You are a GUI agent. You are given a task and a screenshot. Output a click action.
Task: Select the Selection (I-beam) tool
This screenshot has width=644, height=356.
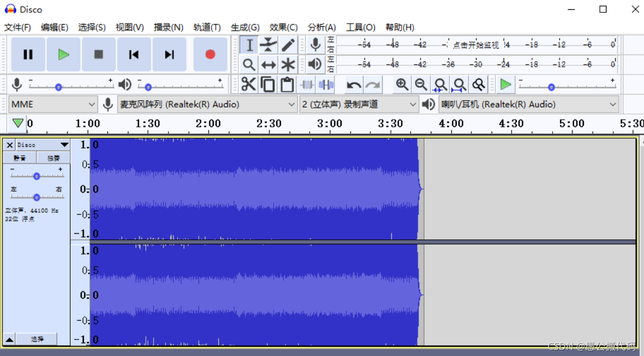coord(249,45)
